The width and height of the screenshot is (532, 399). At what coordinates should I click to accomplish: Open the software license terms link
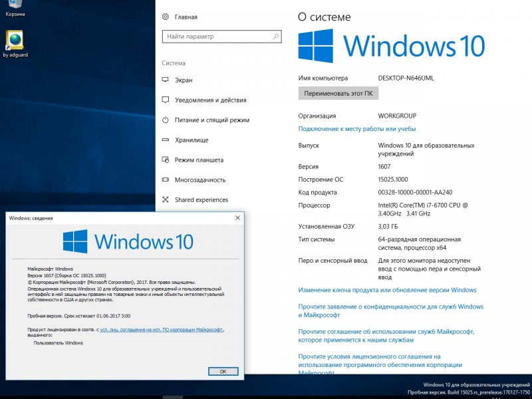[x=380, y=364]
